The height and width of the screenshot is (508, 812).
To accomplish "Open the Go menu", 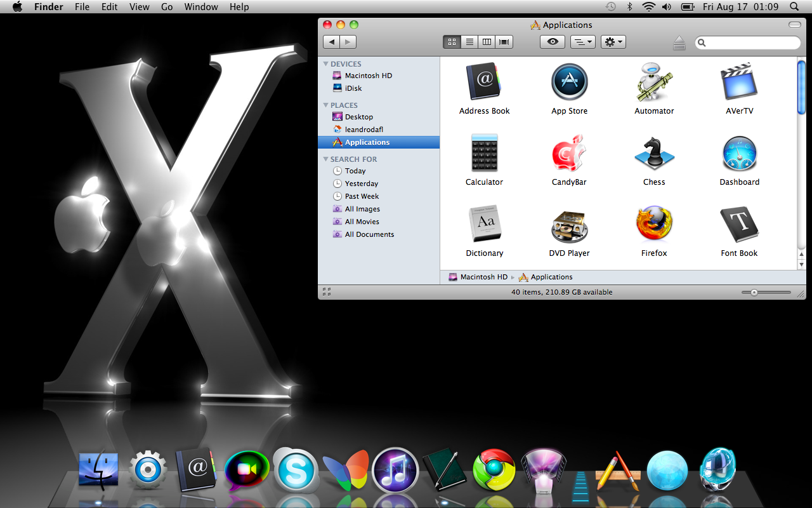I will point(167,7).
